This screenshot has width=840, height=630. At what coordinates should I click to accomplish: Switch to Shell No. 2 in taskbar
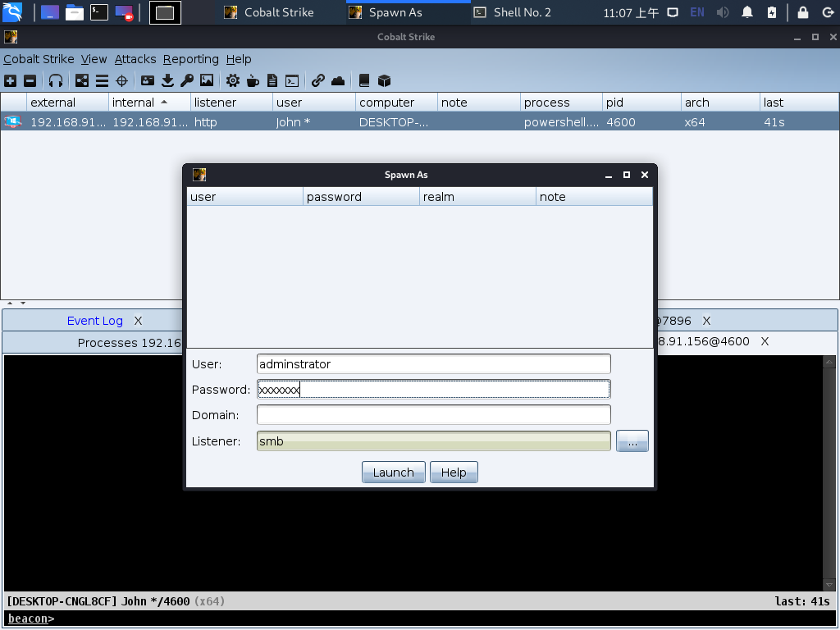[522, 12]
